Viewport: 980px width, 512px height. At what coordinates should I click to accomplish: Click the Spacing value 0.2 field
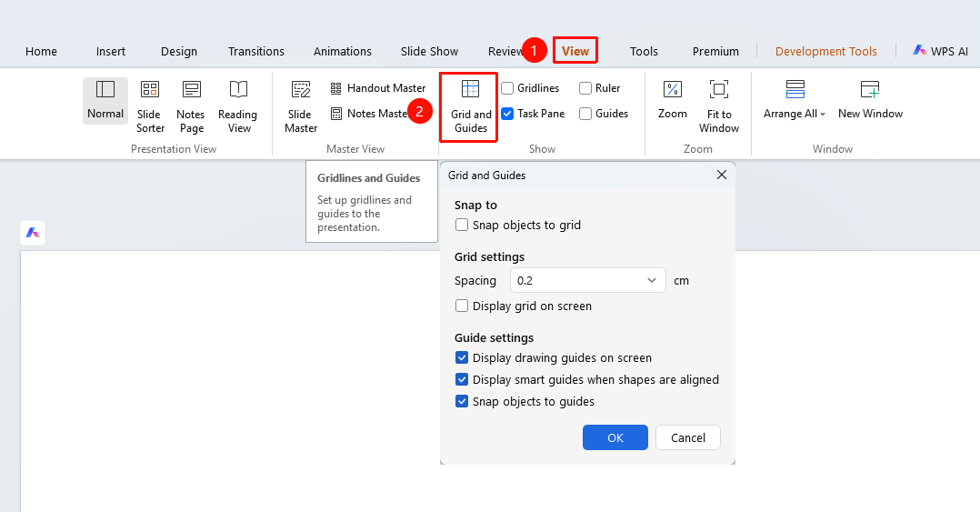[x=588, y=280]
